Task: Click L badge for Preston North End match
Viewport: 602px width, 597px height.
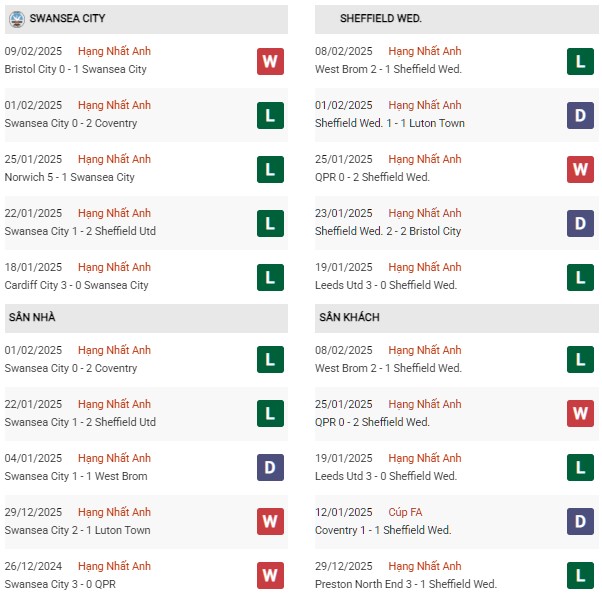Action: tap(580, 576)
